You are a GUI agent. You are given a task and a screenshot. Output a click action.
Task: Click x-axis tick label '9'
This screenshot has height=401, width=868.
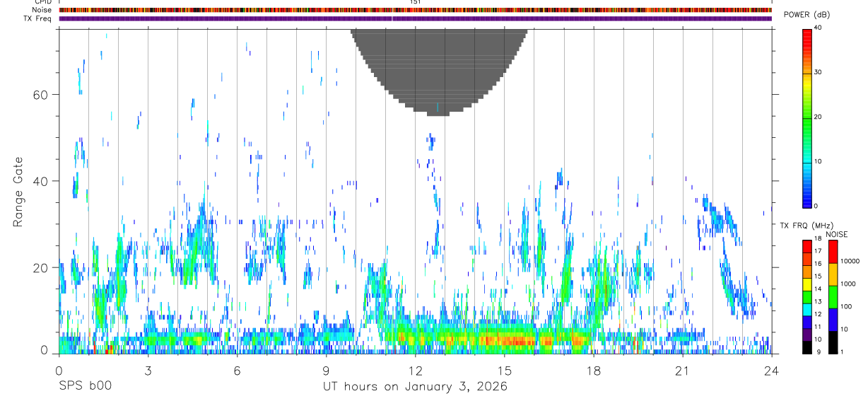(326, 371)
